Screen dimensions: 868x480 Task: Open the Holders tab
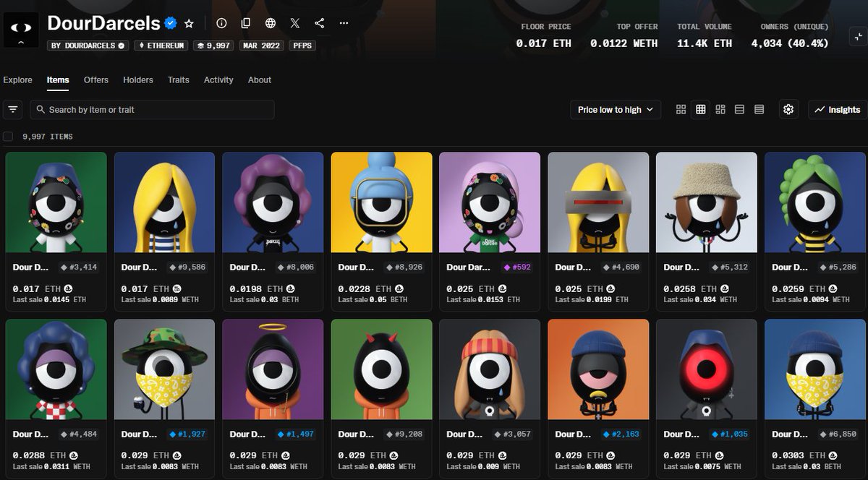(138, 80)
